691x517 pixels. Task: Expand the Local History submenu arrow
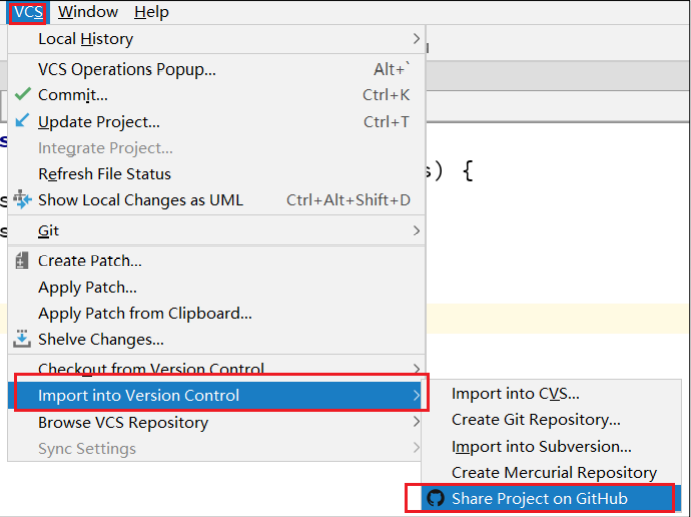click(416, 39)
